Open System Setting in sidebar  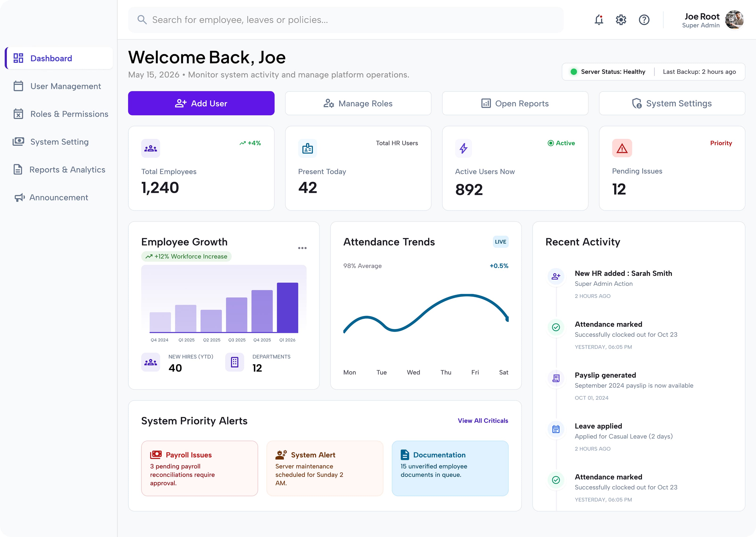click(x=59, y=142)
